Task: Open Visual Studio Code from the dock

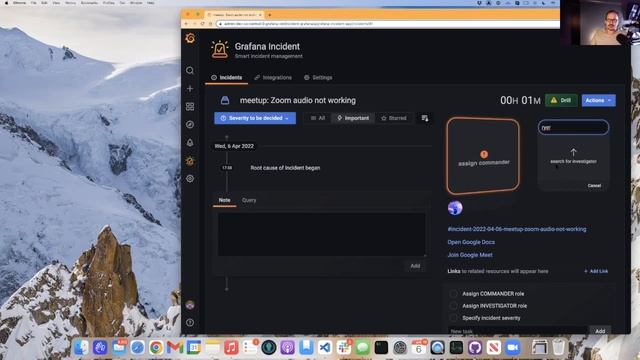Action: 325,348
